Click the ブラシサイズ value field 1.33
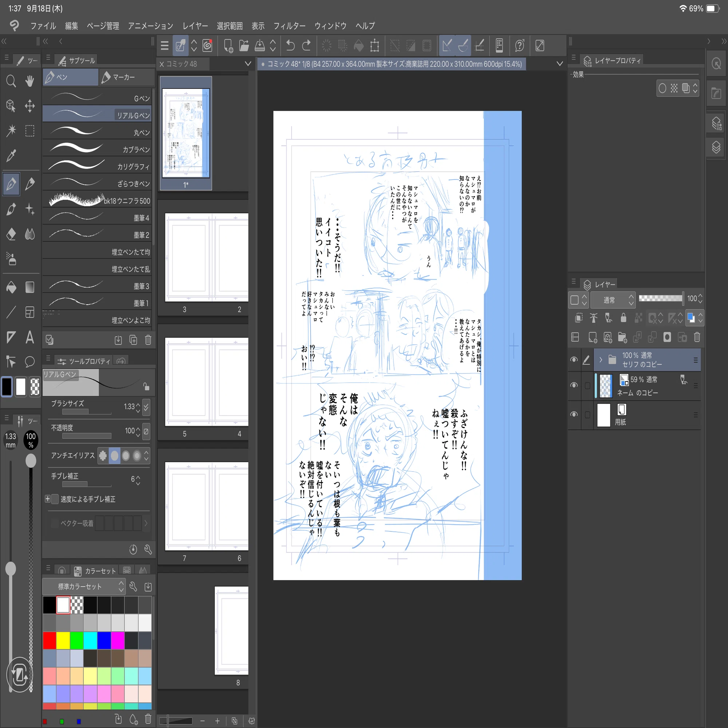 [x=129, y=407]
